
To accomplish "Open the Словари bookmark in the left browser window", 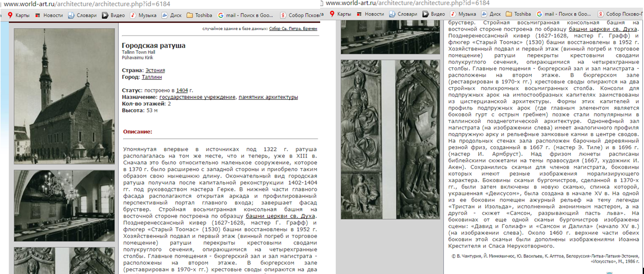I will click(x=81, y=15).
